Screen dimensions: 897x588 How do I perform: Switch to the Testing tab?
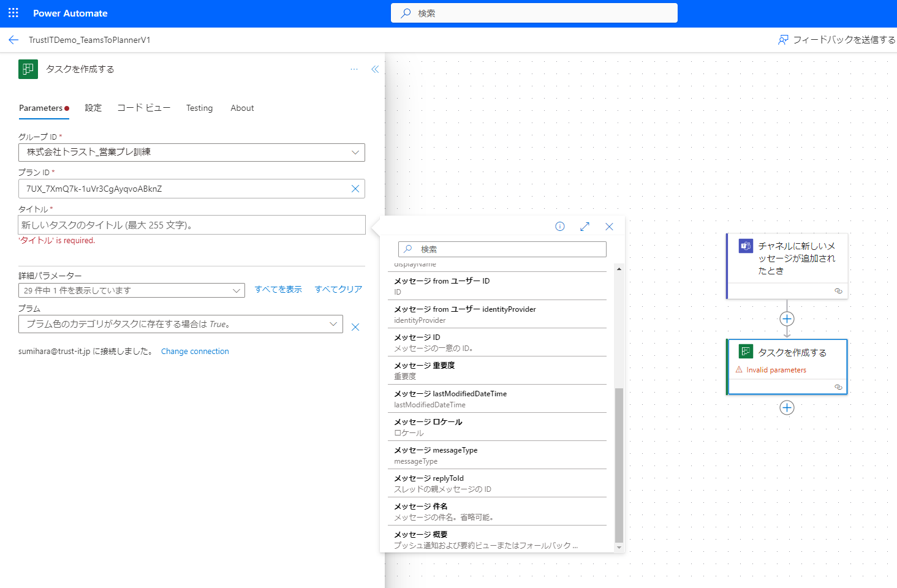click(200, 108)
